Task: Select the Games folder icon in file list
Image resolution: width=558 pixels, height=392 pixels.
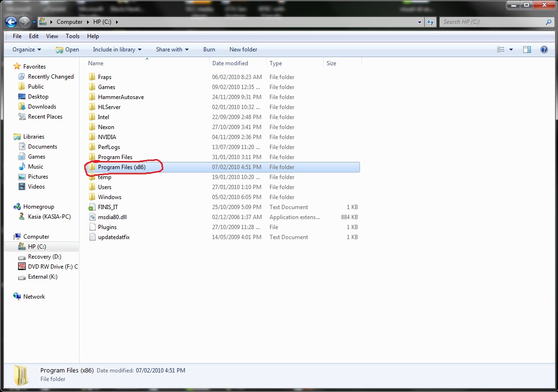Action: 92,87
